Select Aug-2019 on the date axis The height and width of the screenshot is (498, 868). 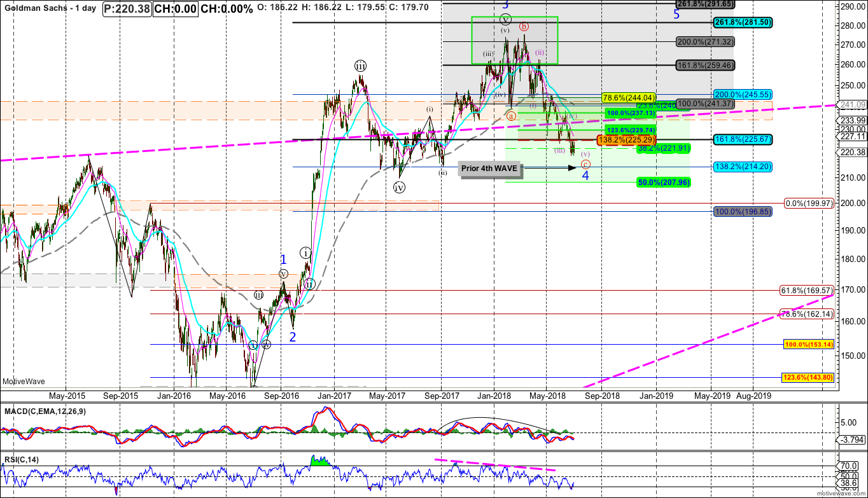click(x=753, y=395)
